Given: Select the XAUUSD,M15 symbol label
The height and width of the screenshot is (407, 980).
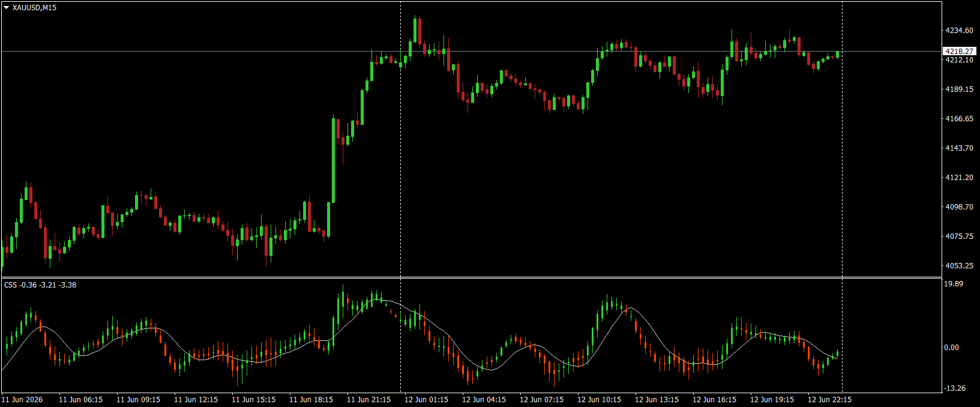Looking at the screenshot, I should coord(34,8).
